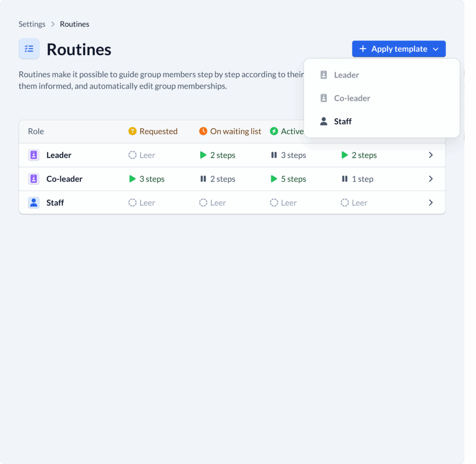
Task: Click the blue Staff person icon
Action: click(x=33, y=203)
